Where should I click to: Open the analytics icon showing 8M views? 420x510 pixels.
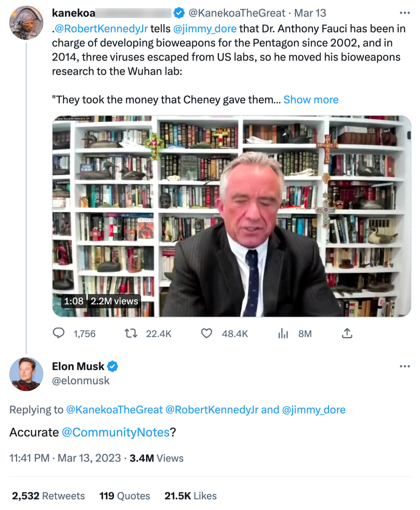283,333
